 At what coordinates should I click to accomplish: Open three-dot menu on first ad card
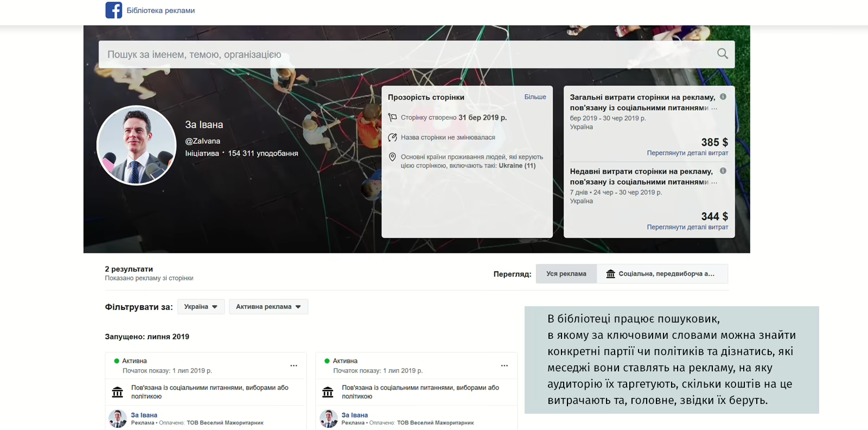293,365
